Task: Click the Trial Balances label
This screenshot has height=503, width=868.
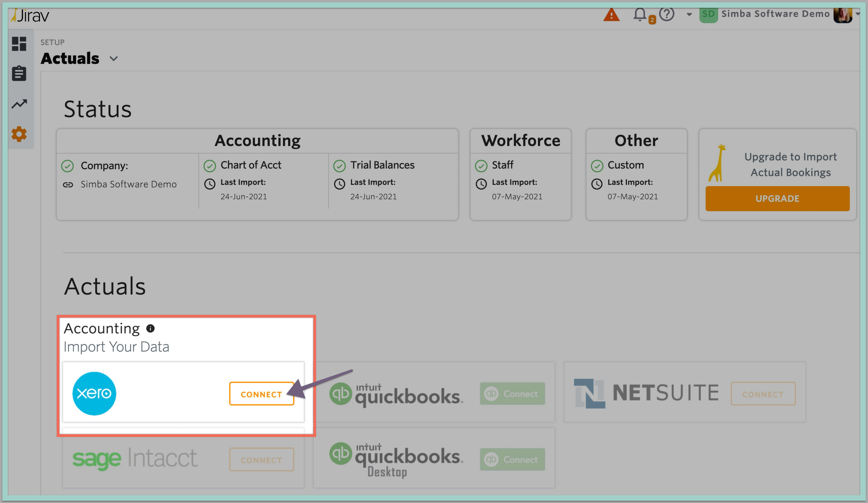Action: [382, 165]
